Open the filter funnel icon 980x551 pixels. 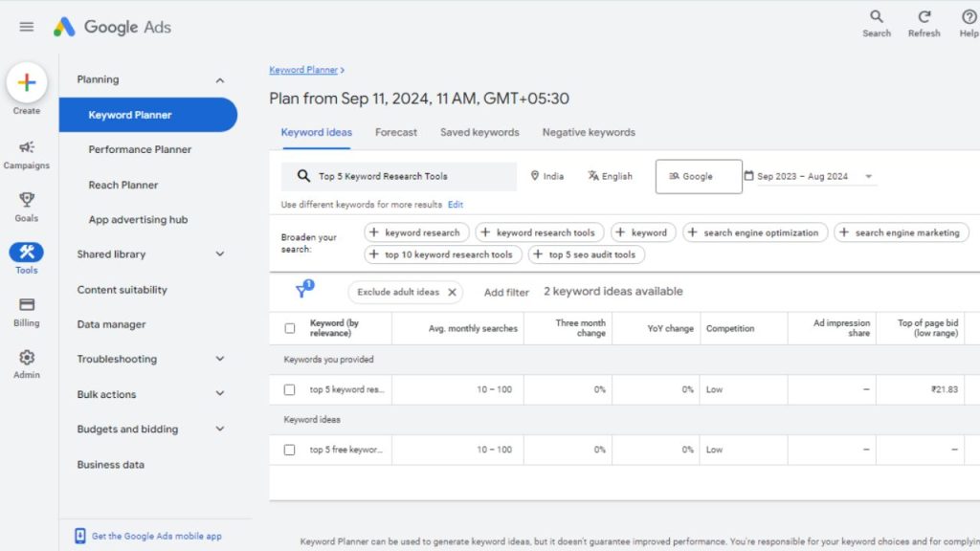pyautogui.click(x=302, y=291)
